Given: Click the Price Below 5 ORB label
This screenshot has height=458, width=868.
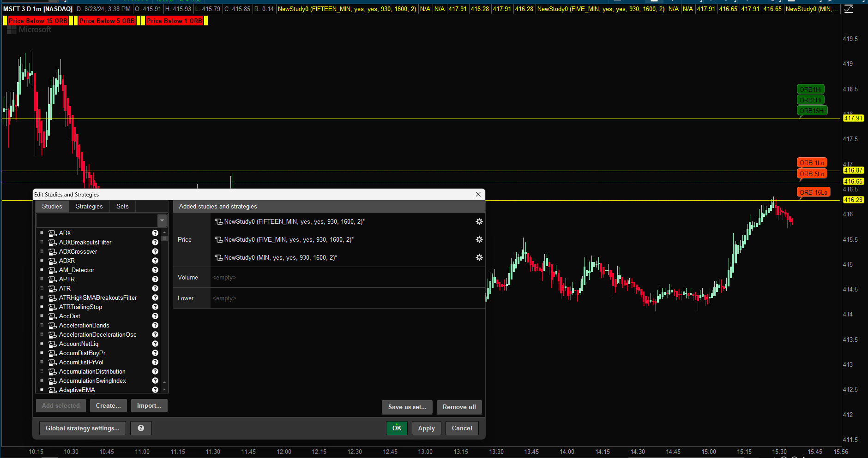Looking at the screenshot, I should click(x=107, y=21).
